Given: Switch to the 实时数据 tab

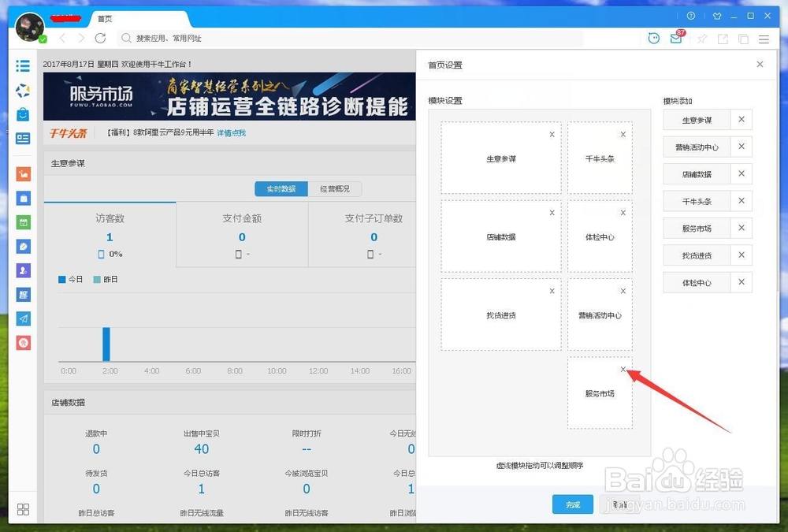Looking at the screenshot, I should coord(281,189).
